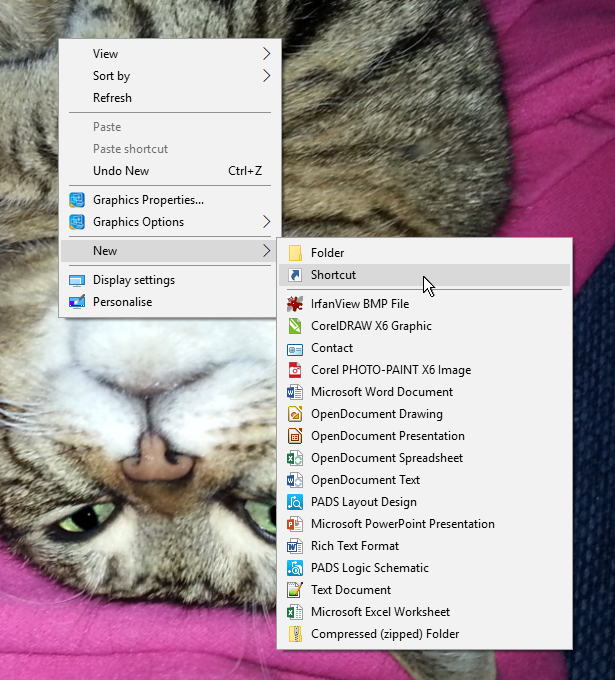The height and width of the screenshot is (680, 615).
Task: Select Microsoft Word Document label
Action: [382, 392]
